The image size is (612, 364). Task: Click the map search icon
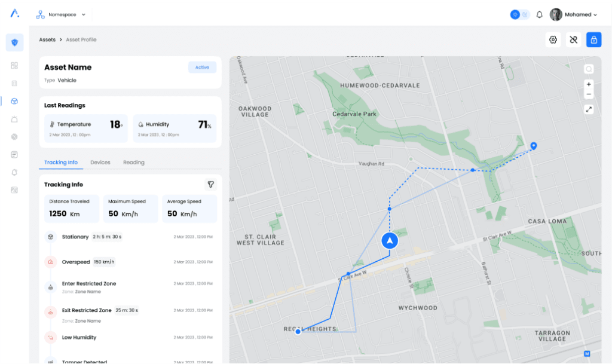tap(589, 69)
